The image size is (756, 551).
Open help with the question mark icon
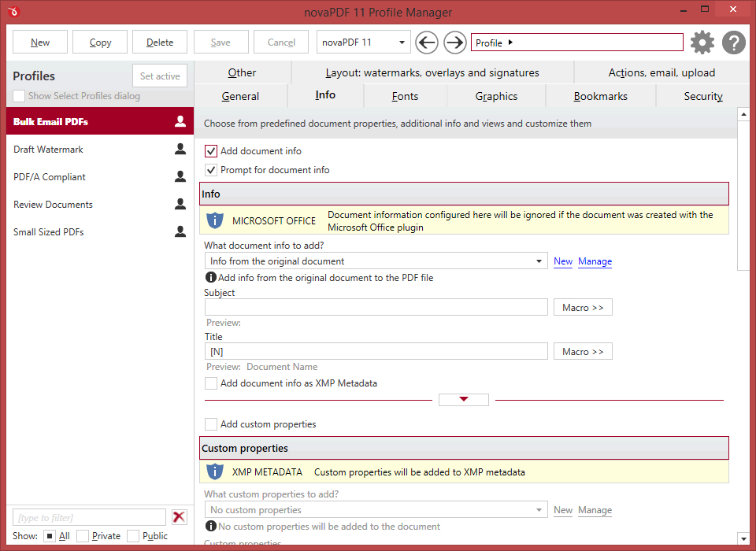pyautogui.click(x=734, y=43)
